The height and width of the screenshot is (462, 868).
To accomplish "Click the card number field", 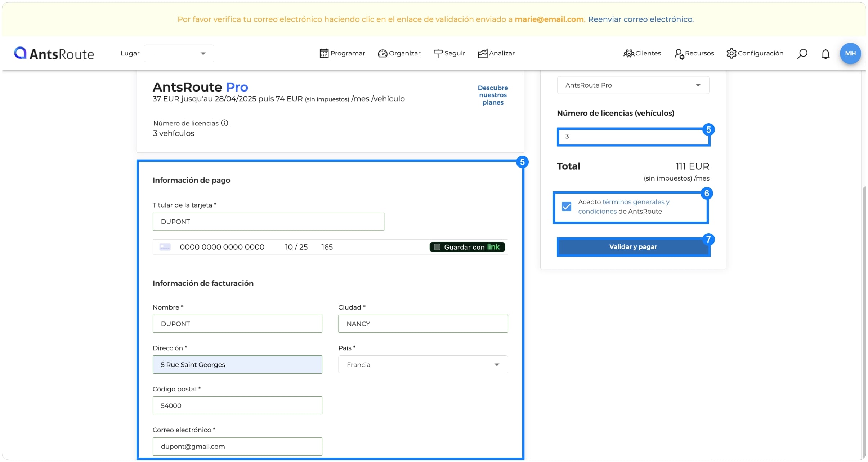I will pos(222,247).
